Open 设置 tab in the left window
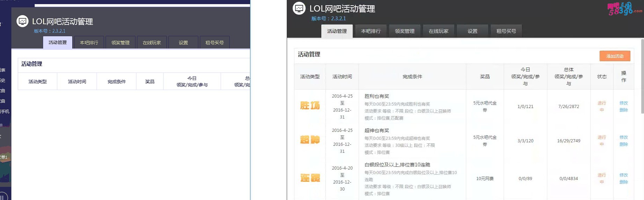The image size is (644, 200). coord(183,42)
